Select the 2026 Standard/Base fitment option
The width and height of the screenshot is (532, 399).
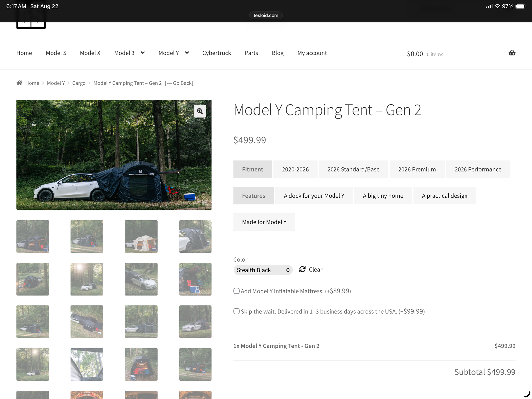point(353,169)
